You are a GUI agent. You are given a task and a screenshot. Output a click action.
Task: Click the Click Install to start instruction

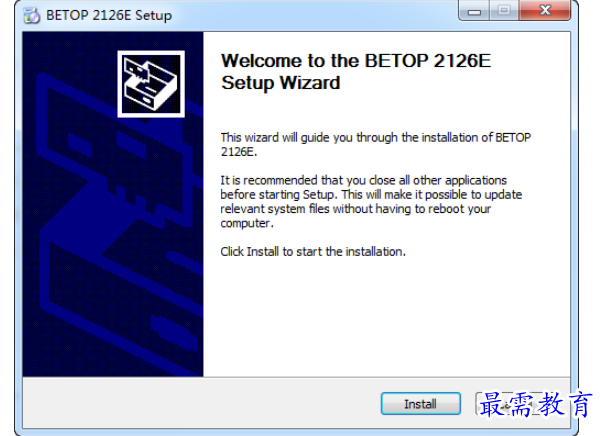[x=313, y=252]
